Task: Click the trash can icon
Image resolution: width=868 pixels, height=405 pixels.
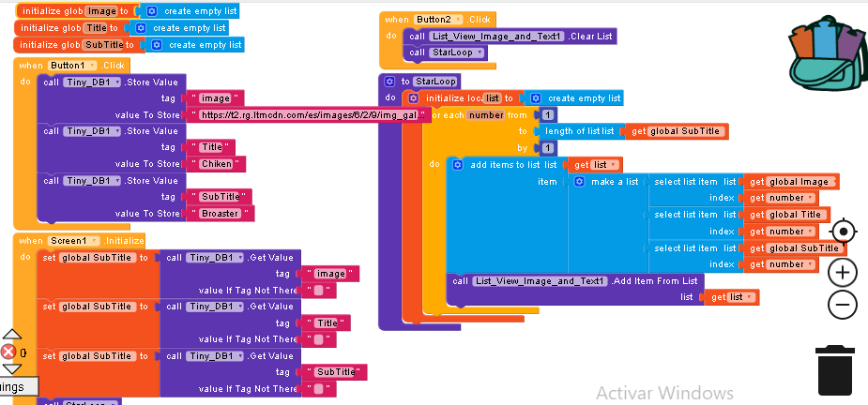Action: pos(833,369)
